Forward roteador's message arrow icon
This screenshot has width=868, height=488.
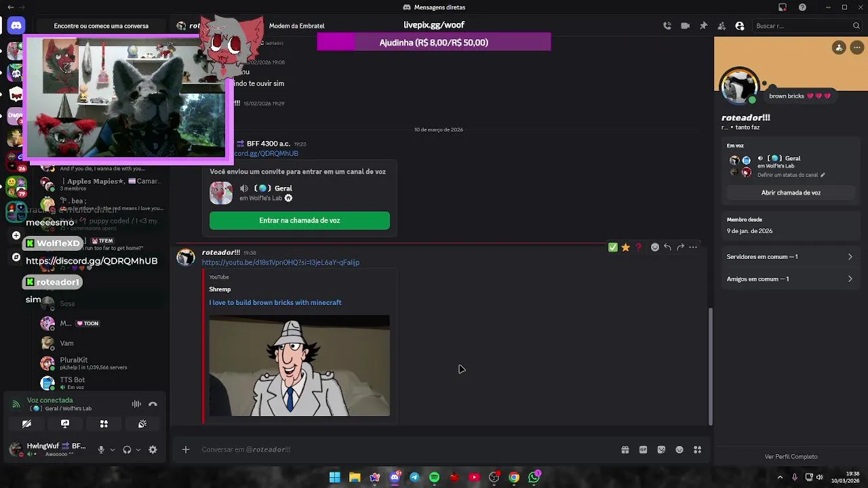pos(680,247)
